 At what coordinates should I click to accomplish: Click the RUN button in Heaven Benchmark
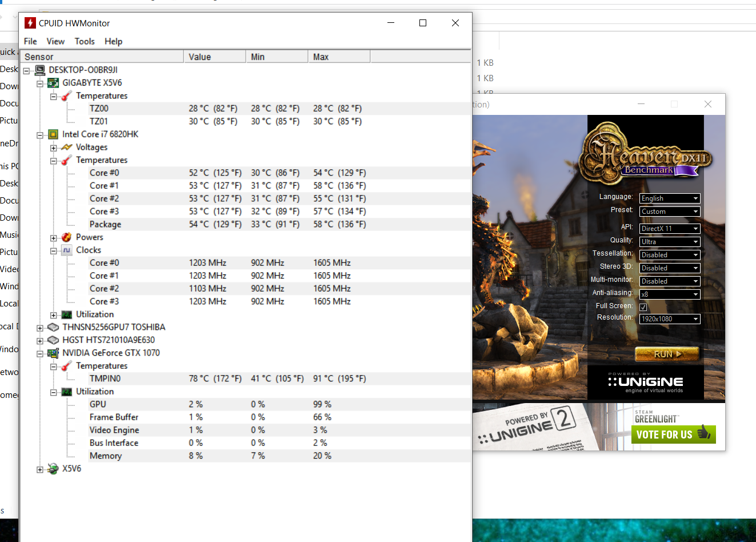pyautogui.click(x=667, y=354)
